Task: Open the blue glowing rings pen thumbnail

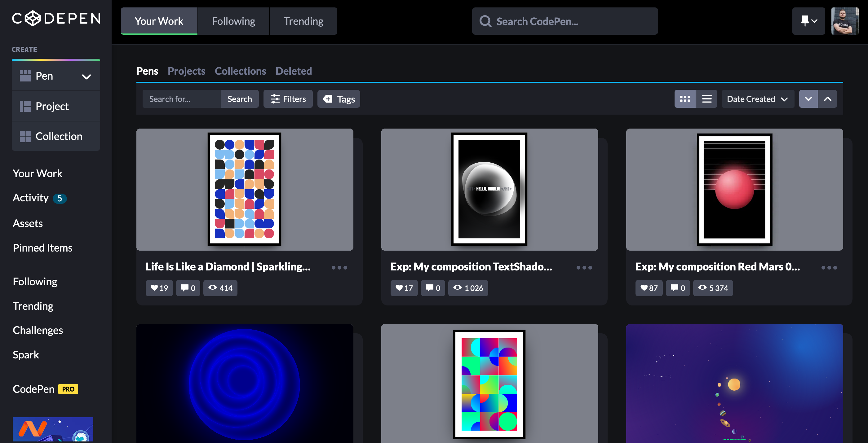Action: coord(245,384)
